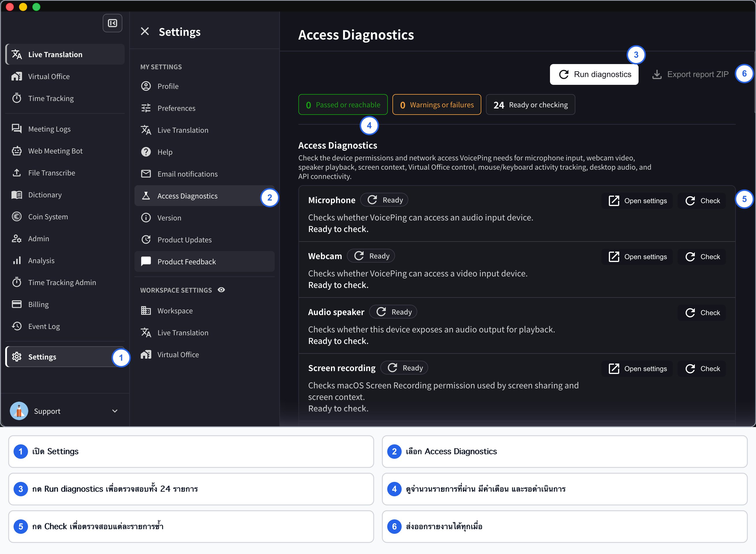756x554 pixels.
Task: Expand the Support workspace chevron
Action: (115, 411)
